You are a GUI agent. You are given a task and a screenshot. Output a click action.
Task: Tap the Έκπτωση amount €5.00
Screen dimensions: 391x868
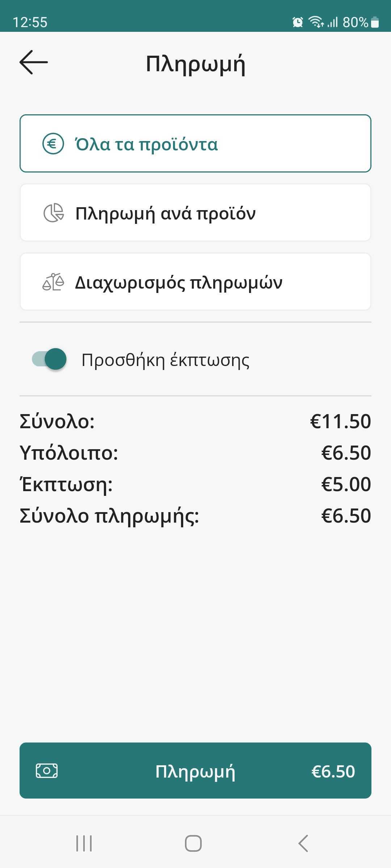346,484
